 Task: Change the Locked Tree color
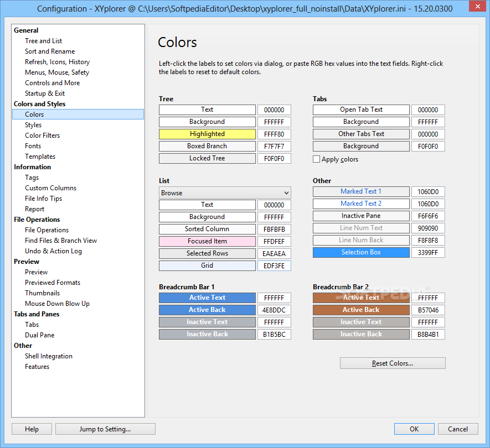(x=207, y=158)
